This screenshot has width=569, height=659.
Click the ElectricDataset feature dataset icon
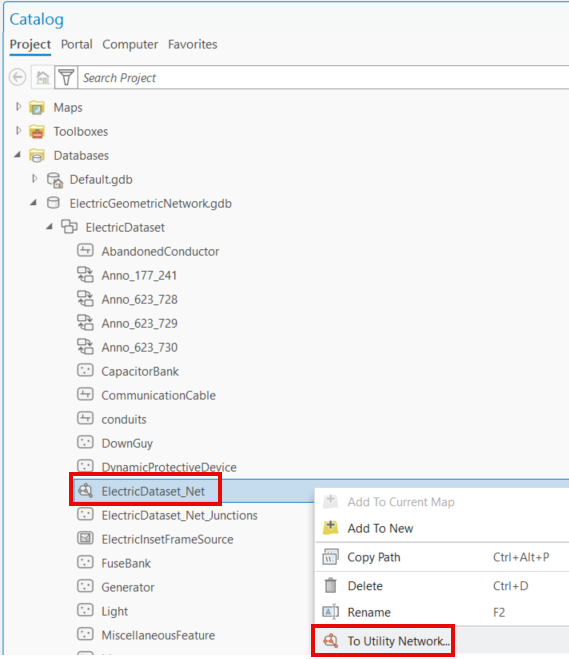pyautogui.click(x=69, y=227)
